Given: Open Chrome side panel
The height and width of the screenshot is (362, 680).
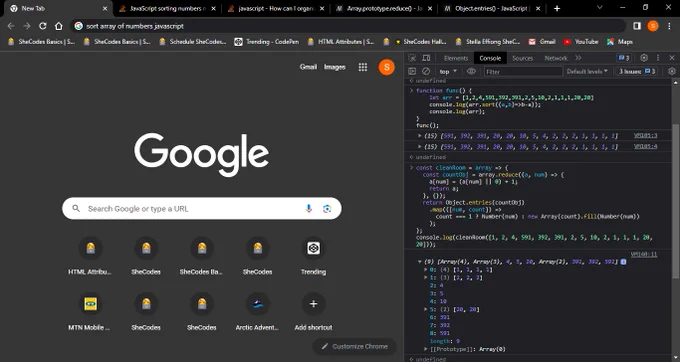Looking at the screenshot, I should tap(637, 26).
